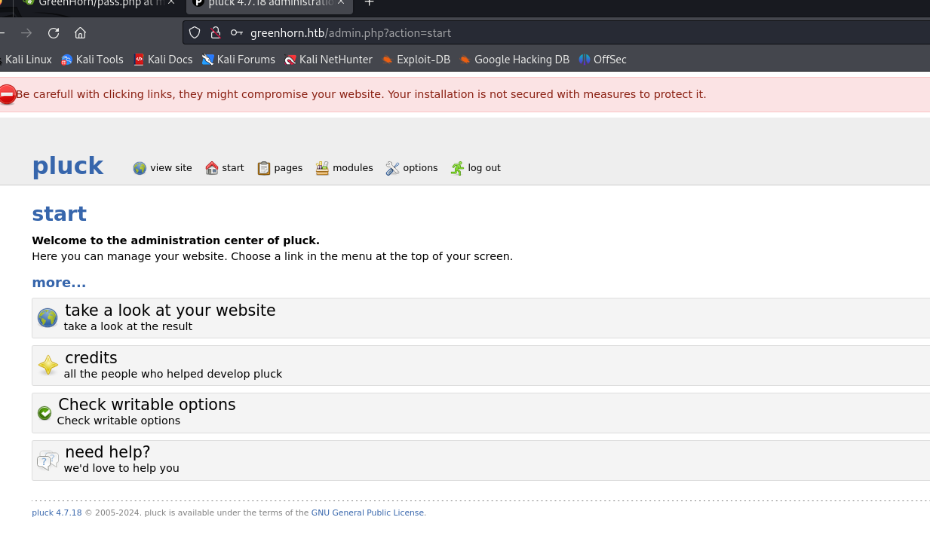
Task: Close the GreenHorn pass.php tab
Action: (170, 3)
